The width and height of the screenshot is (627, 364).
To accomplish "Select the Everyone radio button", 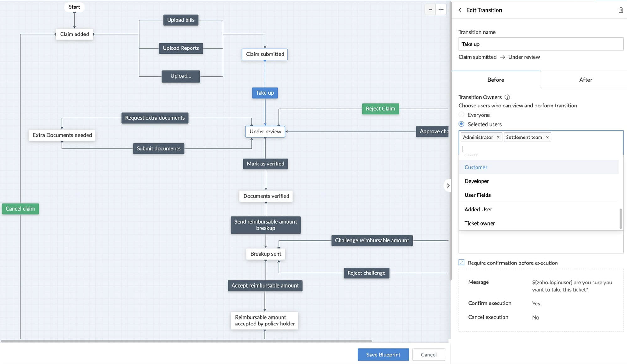I will pos(461,115).
